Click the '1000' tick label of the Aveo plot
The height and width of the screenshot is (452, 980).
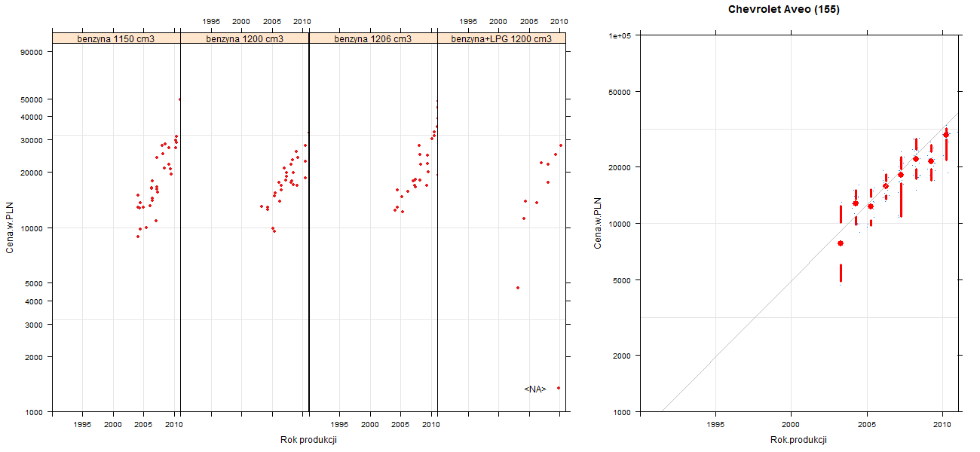[x=622, y=412]
